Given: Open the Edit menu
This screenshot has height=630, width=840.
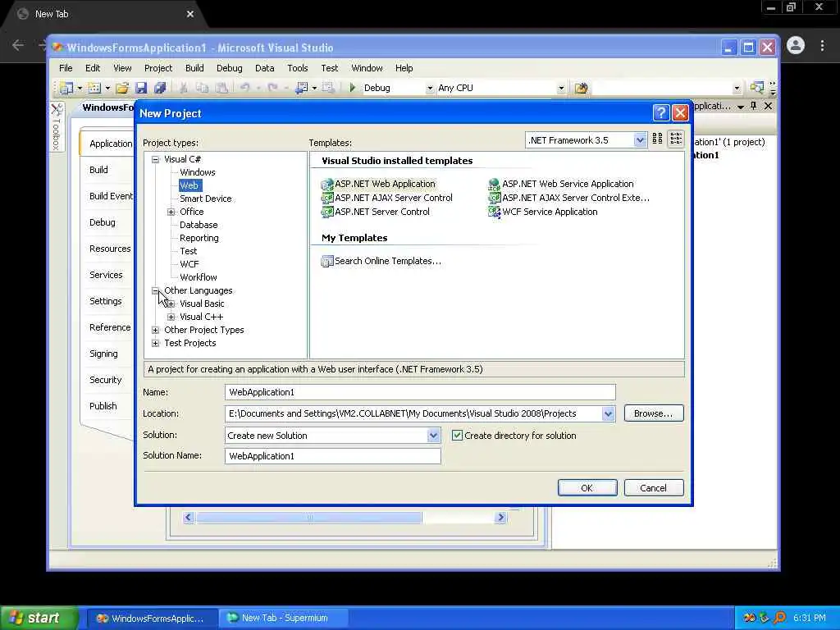Looking at the screenshot, I should click(x=93, y=68).
